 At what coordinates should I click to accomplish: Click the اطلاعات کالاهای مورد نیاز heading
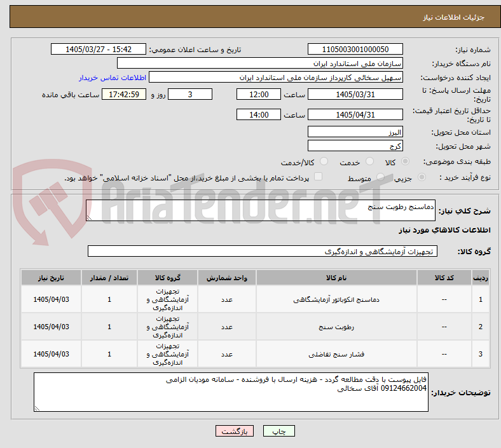(x=445, y=230)
